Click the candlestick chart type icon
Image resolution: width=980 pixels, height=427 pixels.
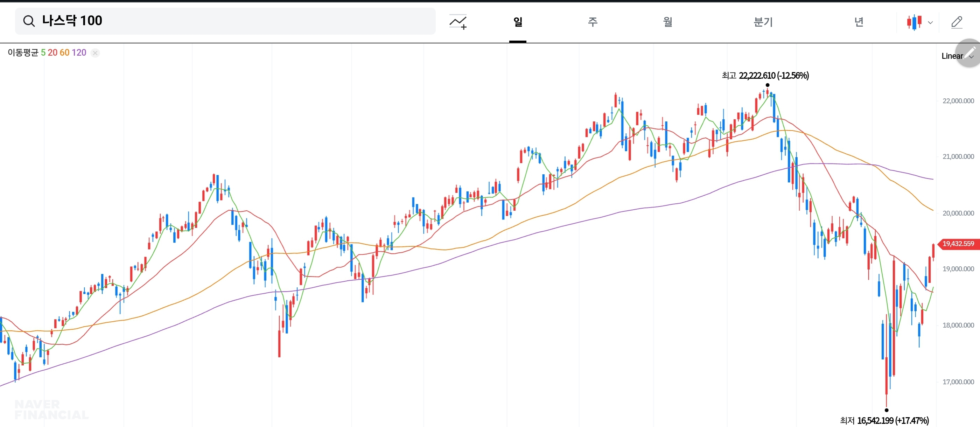point(914,22)
